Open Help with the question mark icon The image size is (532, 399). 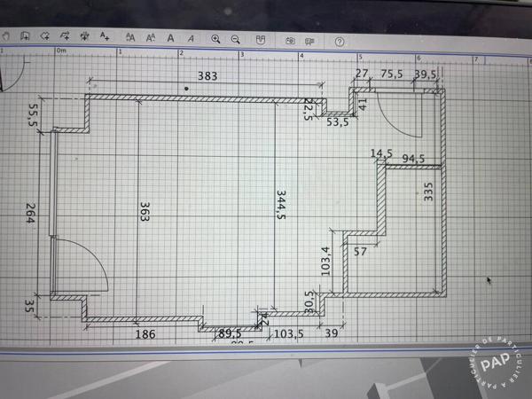[340, 41]
